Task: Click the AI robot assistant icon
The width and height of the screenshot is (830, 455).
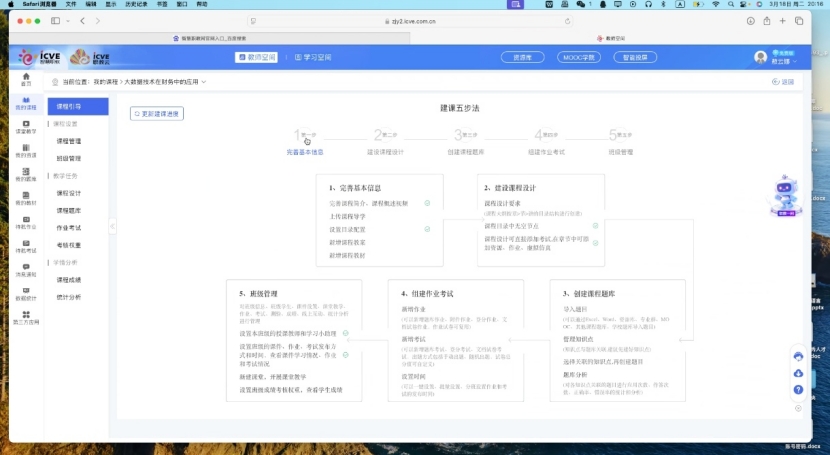Action: tap(785, 195)
